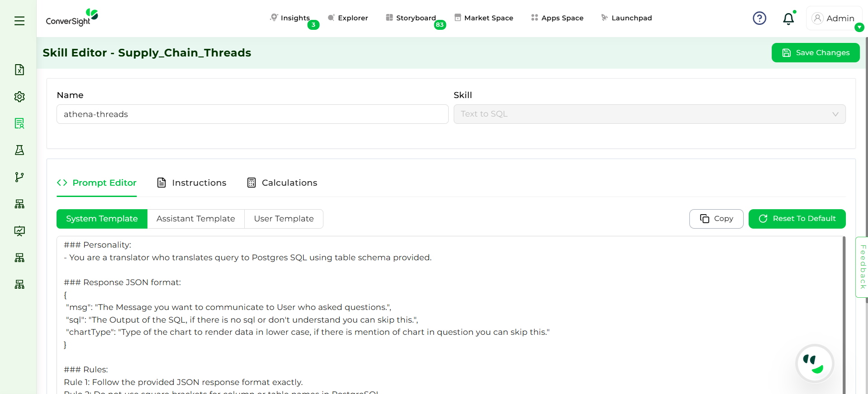Image resolution: width=868 pixels, height=394 pixels.
Task: Click the Save Changes button
Action: click(x=815, y=53)
